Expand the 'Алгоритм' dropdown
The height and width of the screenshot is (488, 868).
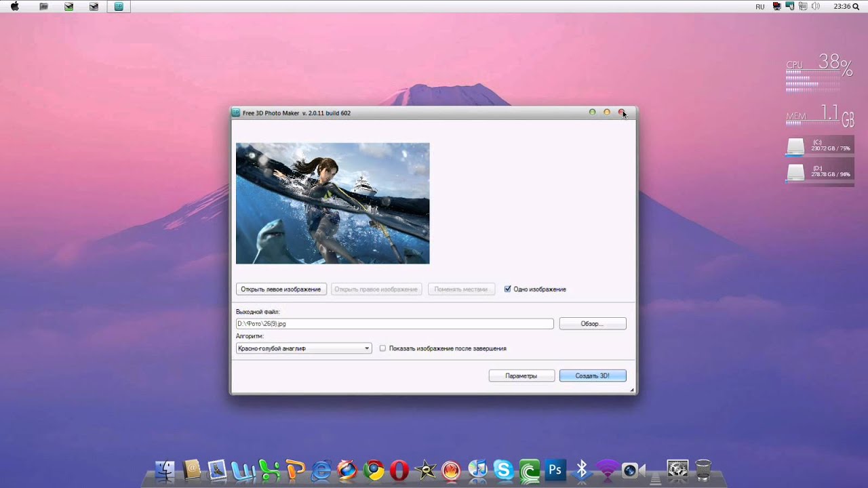point(304,348)
